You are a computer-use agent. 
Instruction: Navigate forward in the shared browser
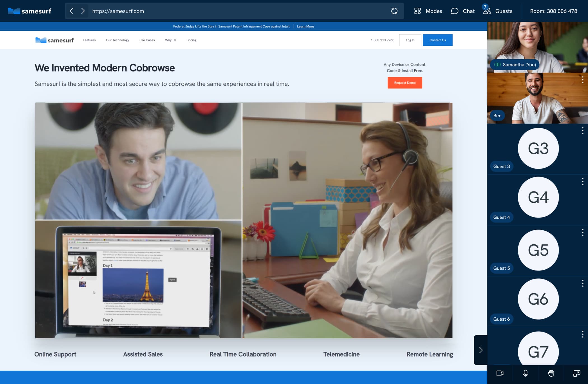(x=83, y=11)
